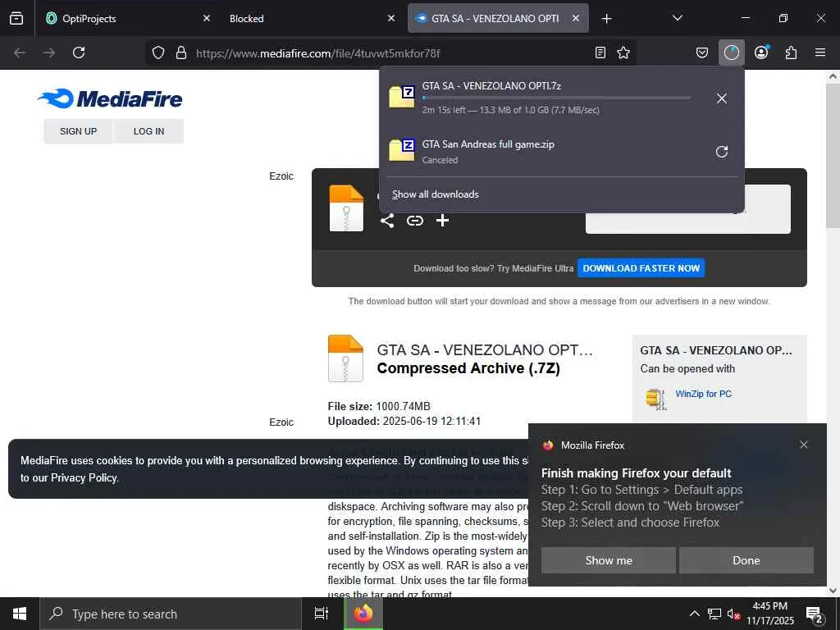Open Firefox account icon
Viewport: 840px width, 630px height.
click(761, 52)
